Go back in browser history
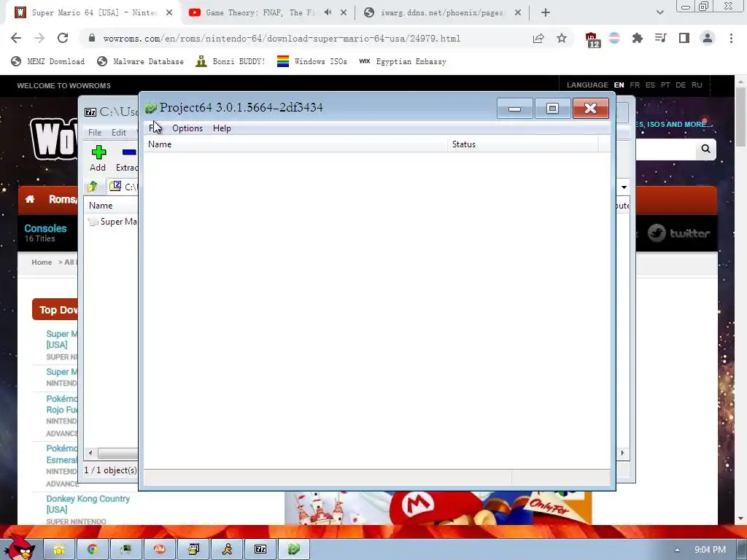The width and height of the screenshot is (747, 560). [16, 38]
